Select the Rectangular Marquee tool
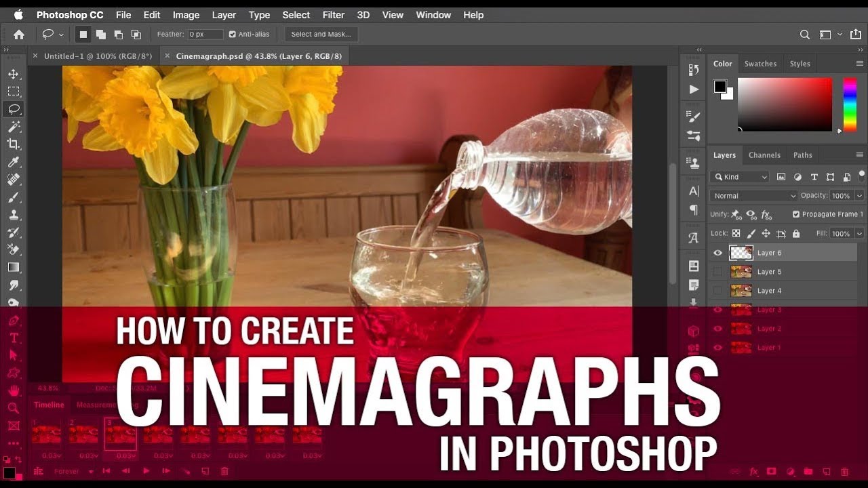 pyautogui.click(x=14, y=91)
